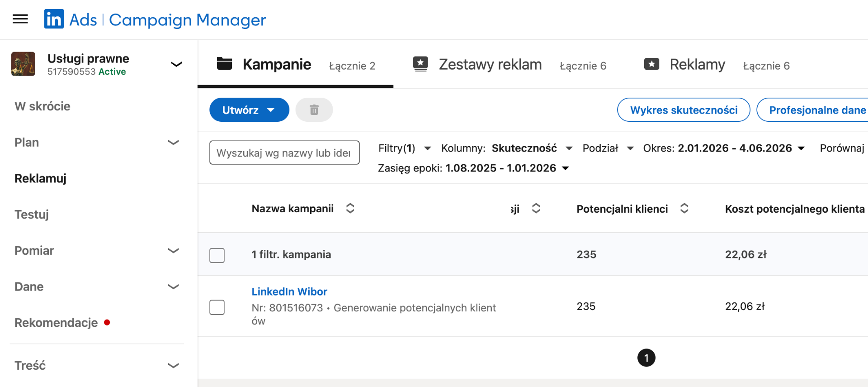Click the Koszt potencjalnego klienta header
Image resolution: width=868 pixels, height=387 pixels.
coord(795,209)
